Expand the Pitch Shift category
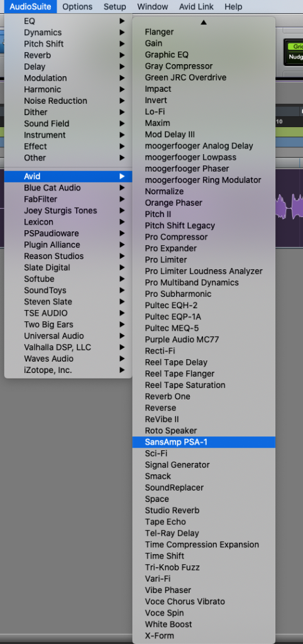 tap(68, 44)
